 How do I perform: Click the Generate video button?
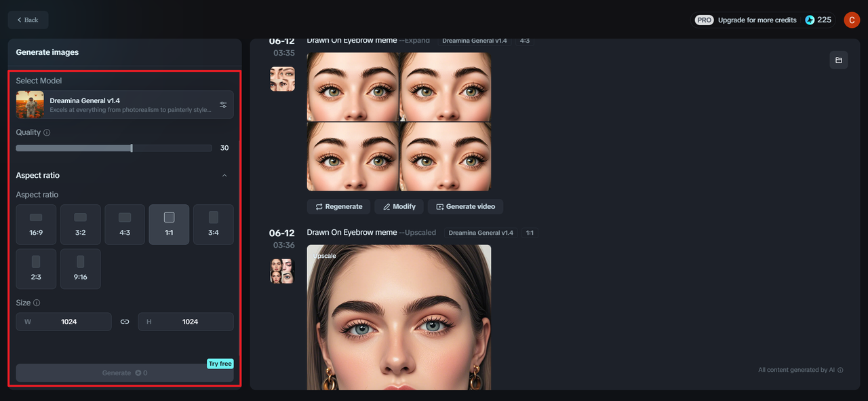point(465,206)
